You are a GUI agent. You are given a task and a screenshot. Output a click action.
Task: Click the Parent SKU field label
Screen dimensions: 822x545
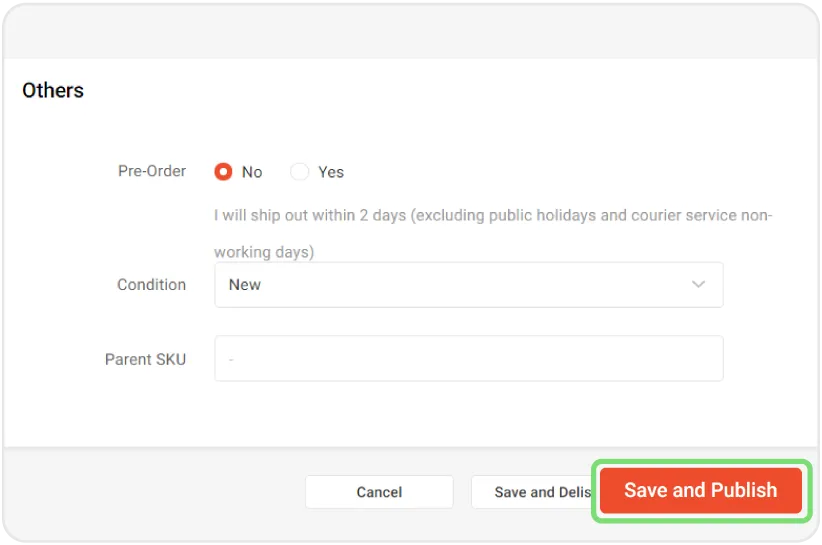[x=145, y=359]
